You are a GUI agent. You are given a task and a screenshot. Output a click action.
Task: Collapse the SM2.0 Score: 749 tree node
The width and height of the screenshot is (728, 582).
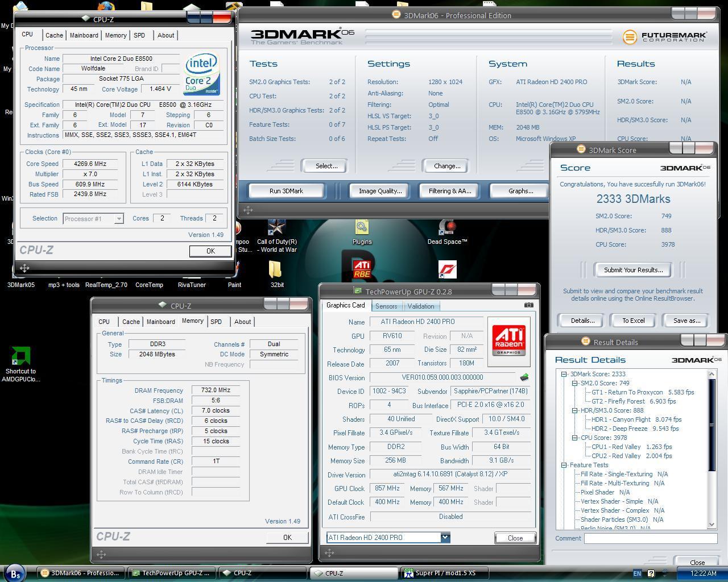click(575, 383)
